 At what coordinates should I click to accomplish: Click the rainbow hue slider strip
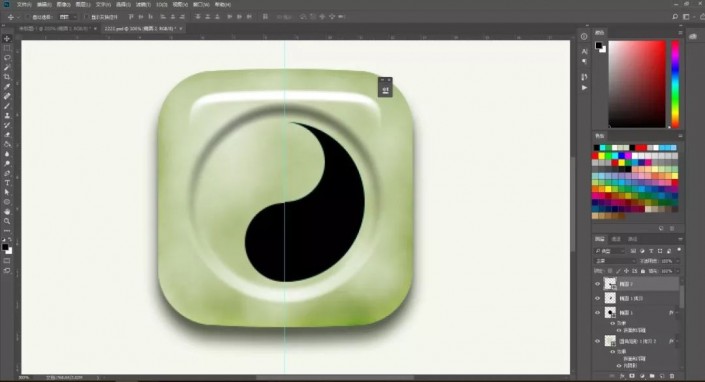(x=675, y=84)
